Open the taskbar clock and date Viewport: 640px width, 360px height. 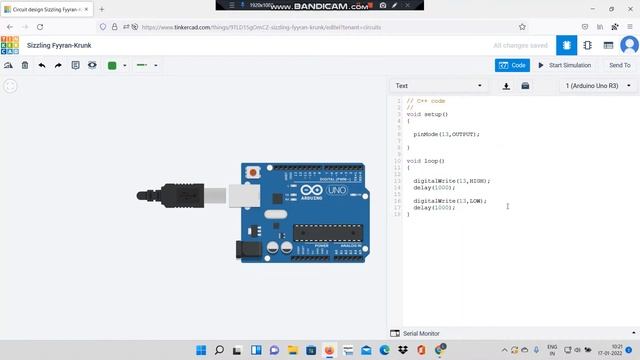pos(610,350)
